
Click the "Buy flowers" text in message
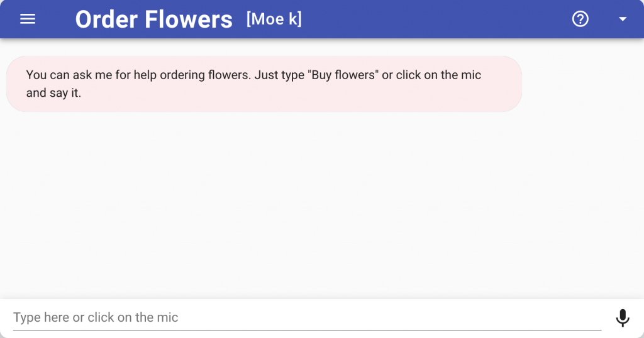pos(343,75)
